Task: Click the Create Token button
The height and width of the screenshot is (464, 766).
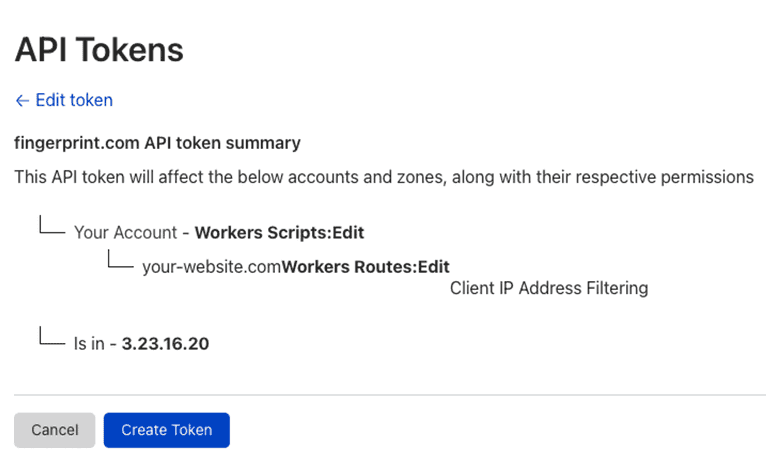Action: pos(166,430)
